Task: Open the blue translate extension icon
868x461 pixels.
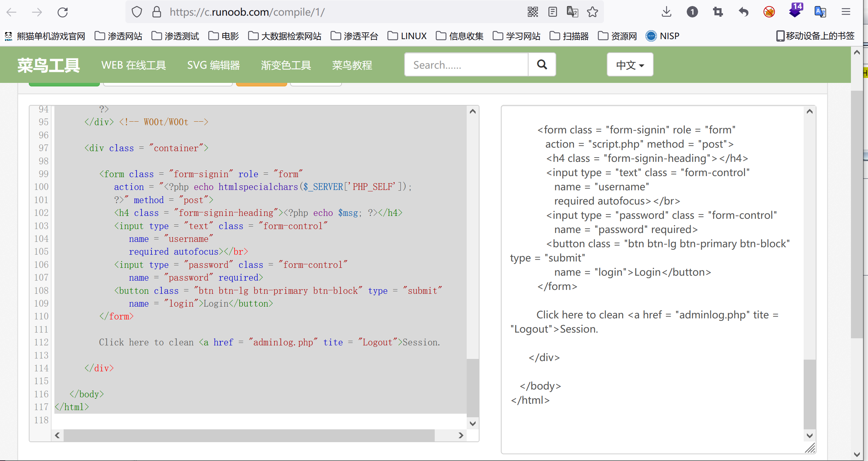Action: [x=820, y=12]
